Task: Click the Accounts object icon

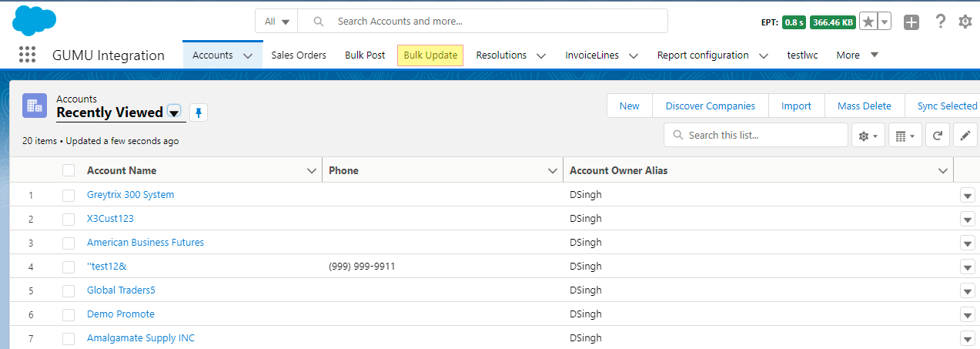Action: coord(35,106)
